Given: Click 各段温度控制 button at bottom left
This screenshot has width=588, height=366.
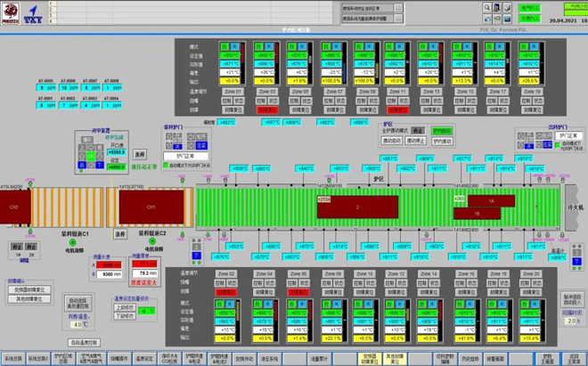Looking at the screenshot, I should (86, 342).
